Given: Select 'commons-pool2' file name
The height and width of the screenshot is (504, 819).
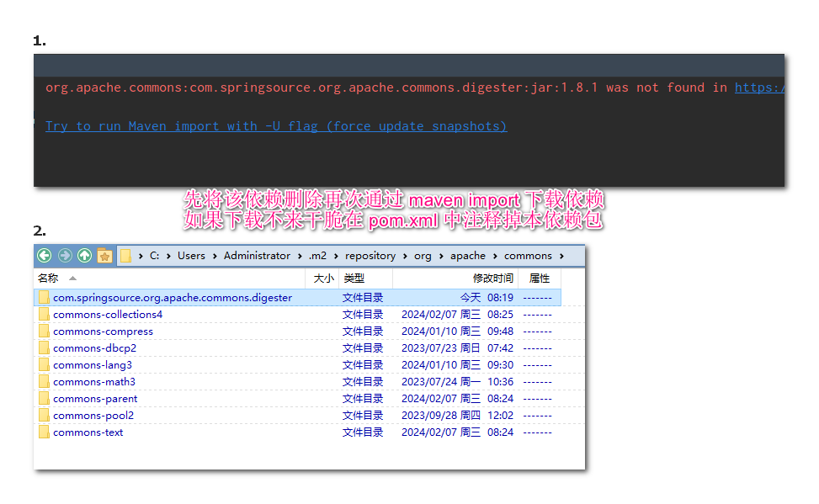Looking at the screenshot, I should [93, 416].
